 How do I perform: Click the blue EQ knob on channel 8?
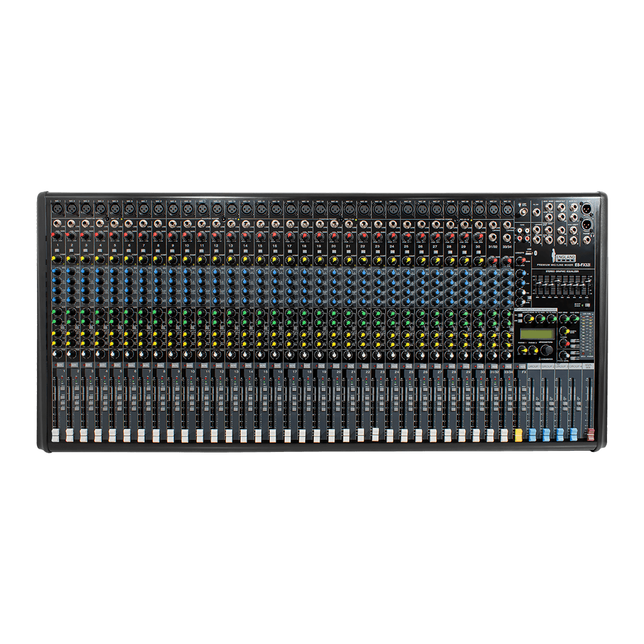(157, 271)
